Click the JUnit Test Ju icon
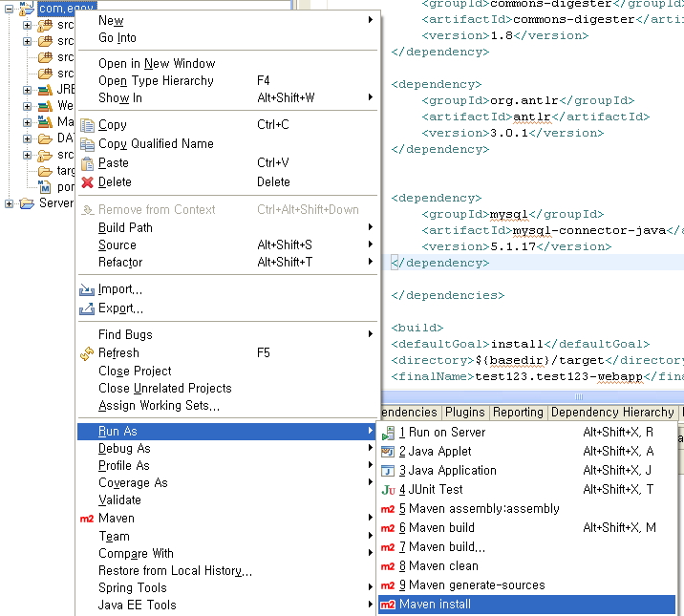 [x=388, y=490]
